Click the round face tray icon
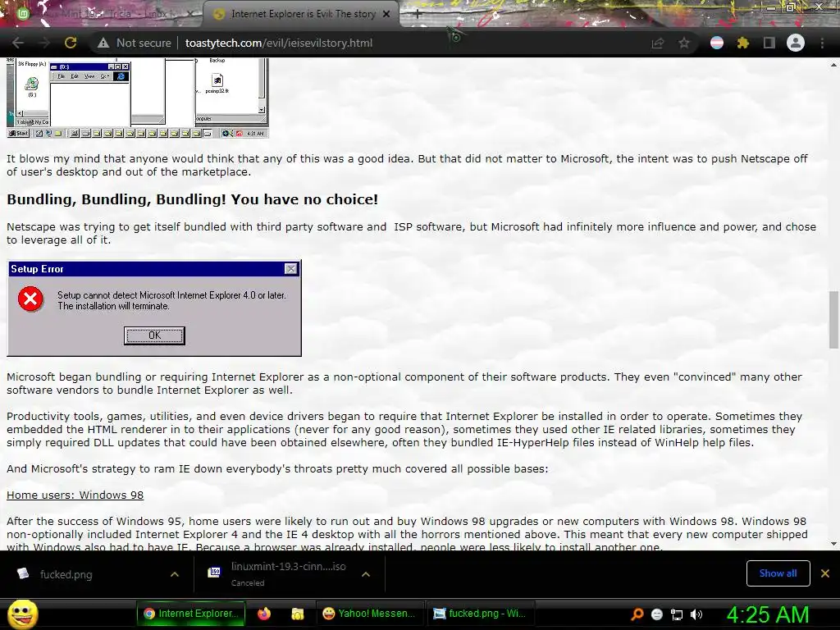The width and height of the screenshot is (840, 630). (x=657, y=614)
